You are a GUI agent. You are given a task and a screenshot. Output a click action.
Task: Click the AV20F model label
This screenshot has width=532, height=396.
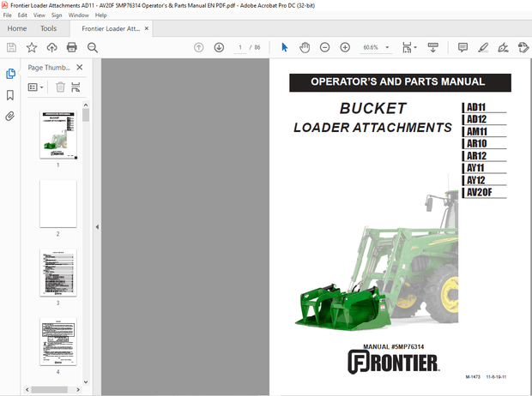pos(480,193)
